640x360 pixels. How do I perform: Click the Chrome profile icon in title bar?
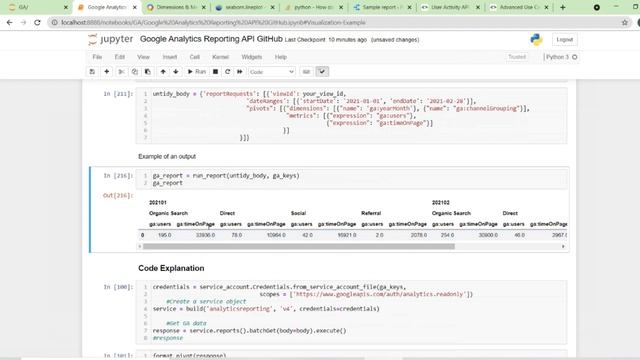coord(597,7)
